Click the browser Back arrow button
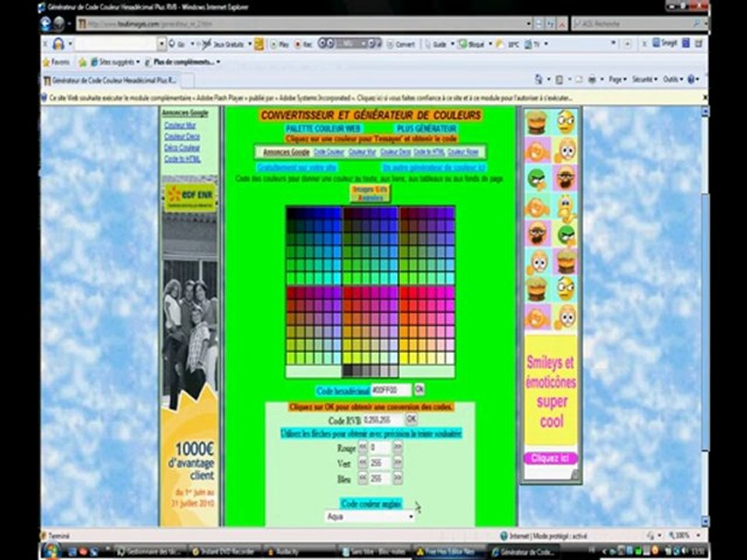 coord(46,23)
